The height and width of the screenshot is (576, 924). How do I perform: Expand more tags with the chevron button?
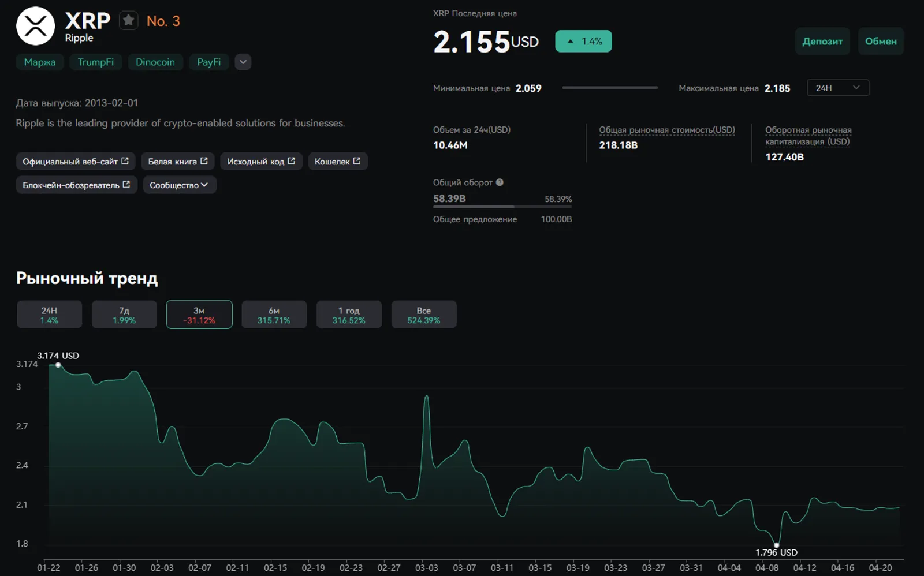point(243,62)
